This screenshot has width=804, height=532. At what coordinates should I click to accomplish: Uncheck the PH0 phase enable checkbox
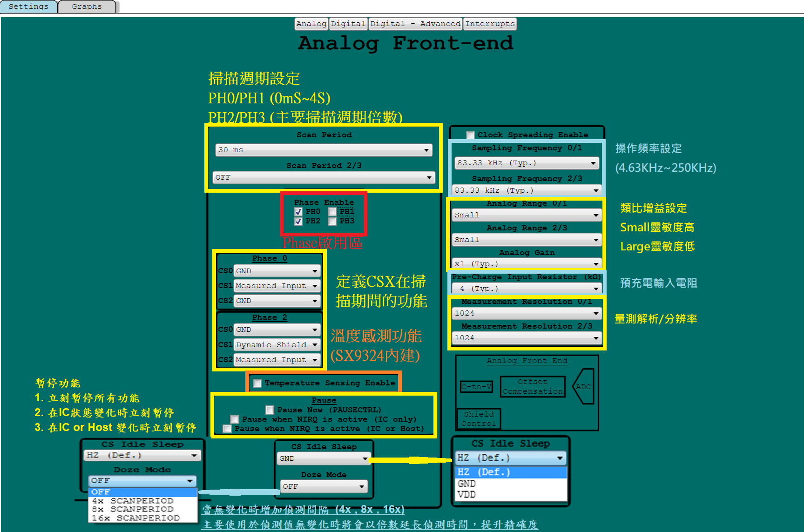pos(298,211)
